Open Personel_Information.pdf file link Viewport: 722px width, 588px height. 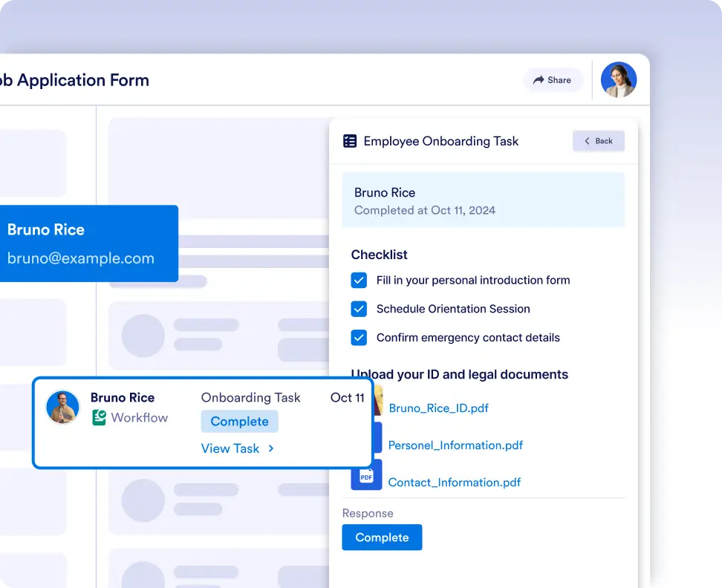(455, 445)
